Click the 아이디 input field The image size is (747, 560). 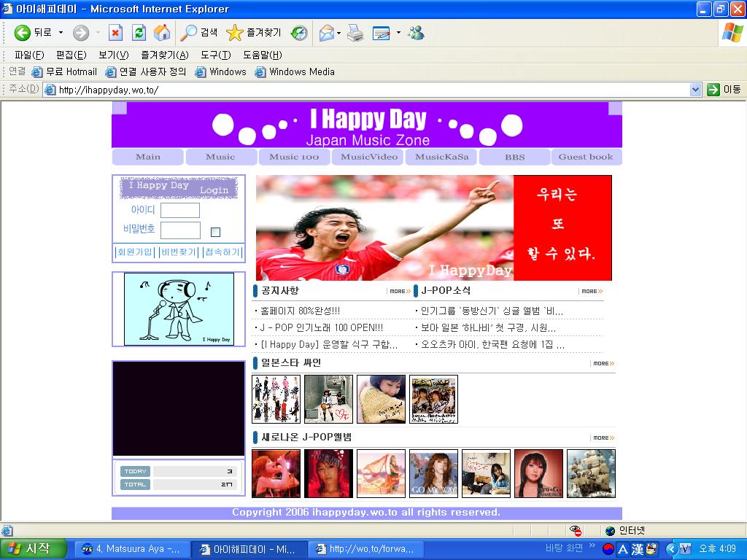click(x=179, y=210)
